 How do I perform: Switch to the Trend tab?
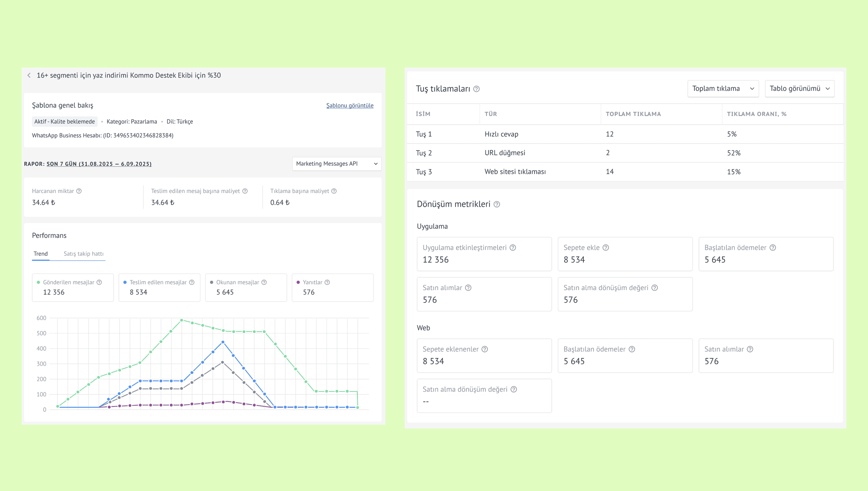[x=41, y=254]
